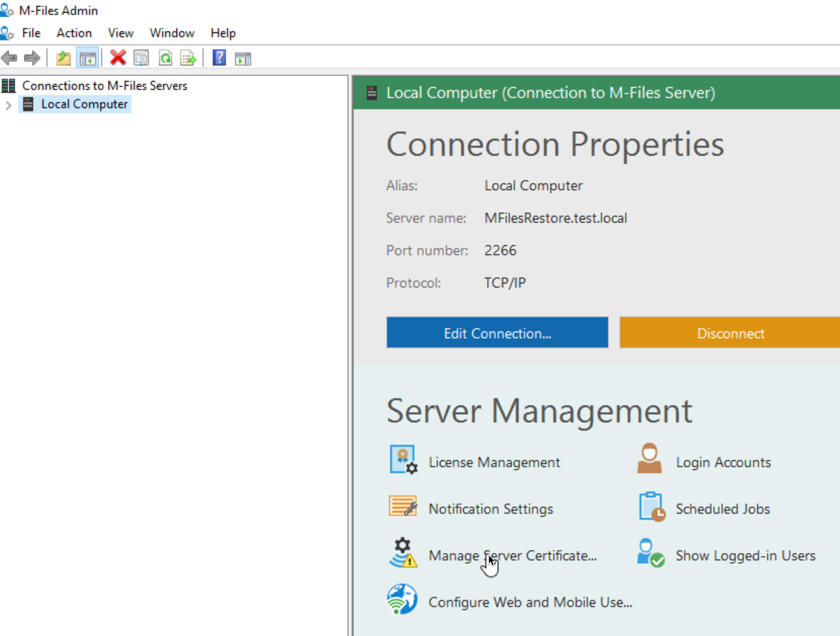Click the Export List toolbar icon
Screen dimensions: 840x636
(188, 58)
